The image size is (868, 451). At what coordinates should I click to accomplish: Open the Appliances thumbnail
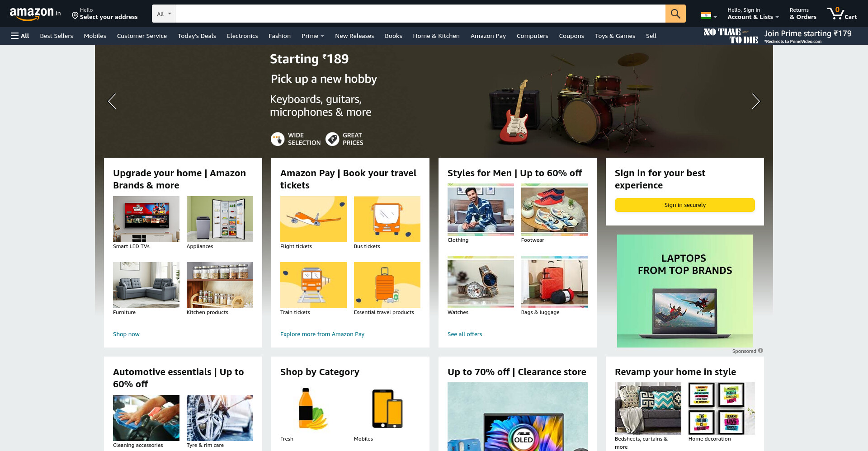(220, 219)
